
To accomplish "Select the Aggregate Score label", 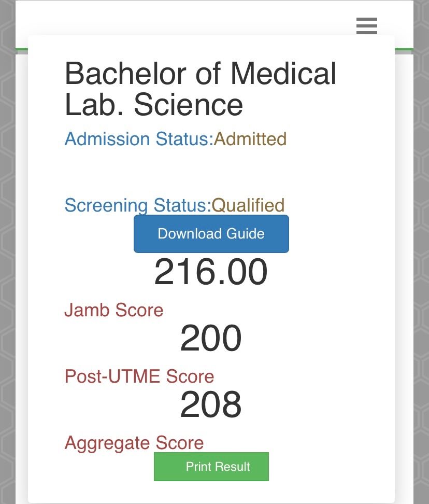I will [x=134, y=443].
